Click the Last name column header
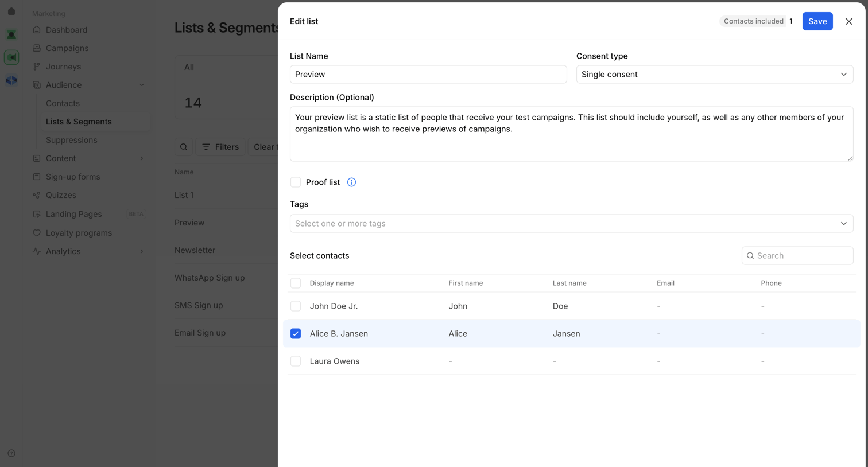The height and width of the screenshot is (467, 868). 569,283
